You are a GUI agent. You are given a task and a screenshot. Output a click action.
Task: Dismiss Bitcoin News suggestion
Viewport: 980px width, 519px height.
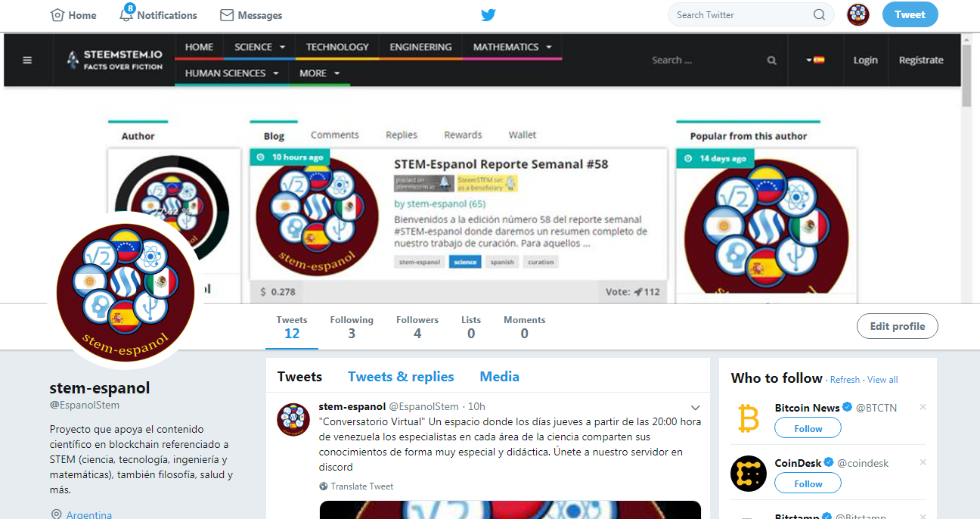click(x=923, y=407)
